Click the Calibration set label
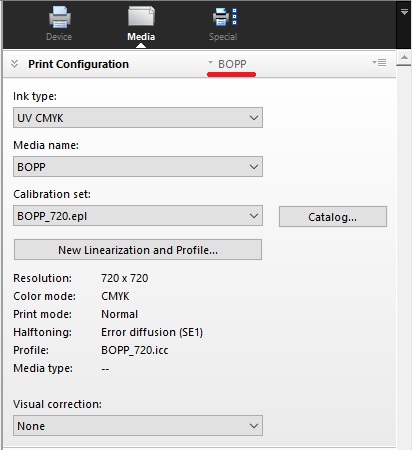Screen dimensions: 413x450 (52, 194)
